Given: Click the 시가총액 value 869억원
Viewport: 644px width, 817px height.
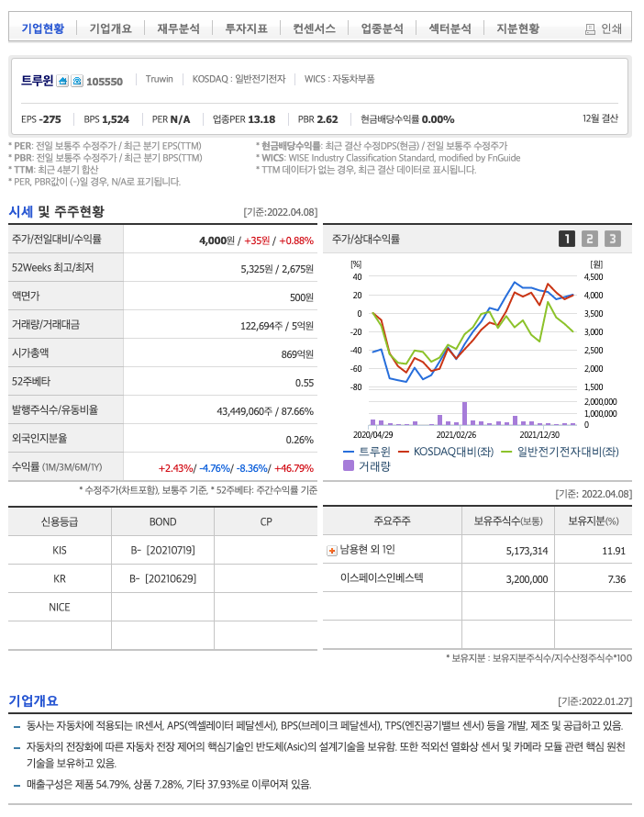Looking at the screenshot, I should (297, 353).
